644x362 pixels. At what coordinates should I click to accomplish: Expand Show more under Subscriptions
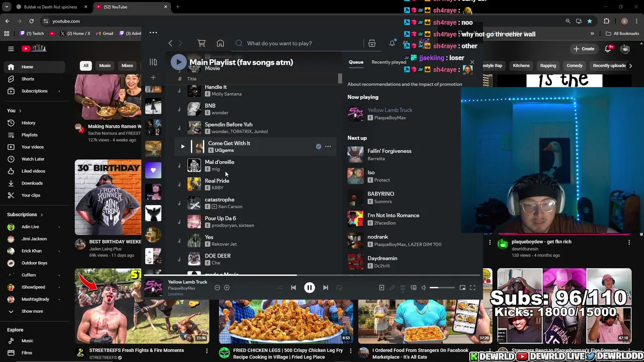pyautogui.click(x=34, y=311)
